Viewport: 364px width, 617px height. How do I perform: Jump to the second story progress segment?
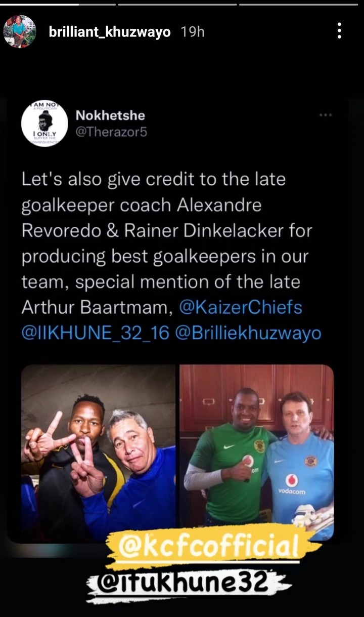177,4
